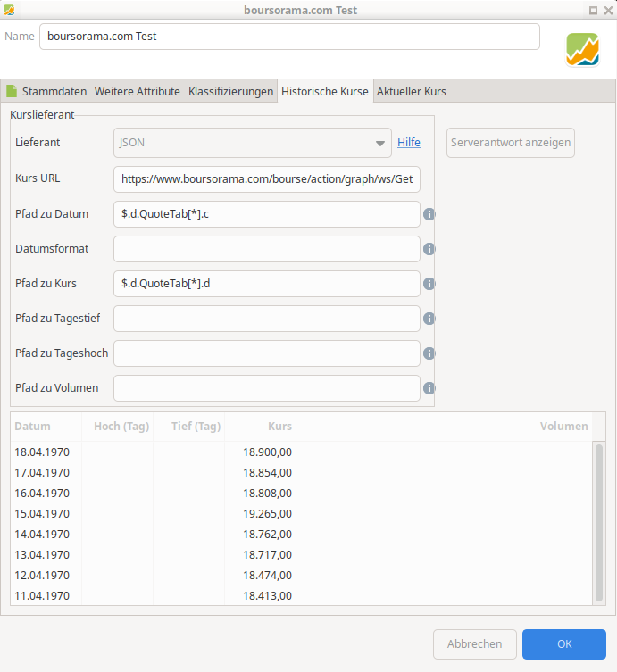Click info icon next to Pfad zu Datum
The height and width of the screenshot is (672, 617).
coord(429,214)
